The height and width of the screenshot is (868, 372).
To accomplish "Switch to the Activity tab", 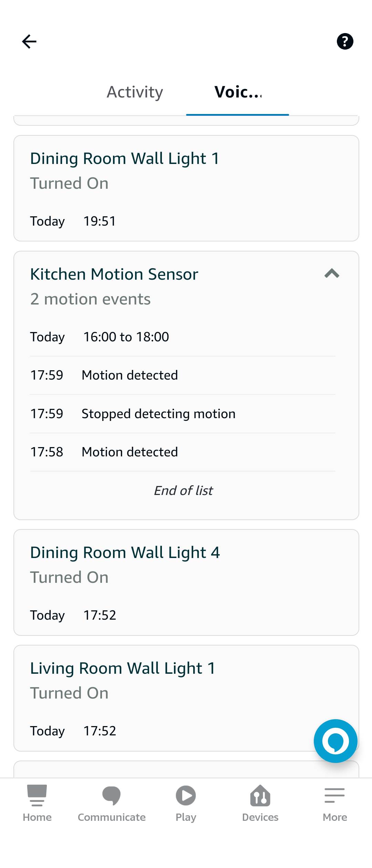I will [x=135, y=92].
